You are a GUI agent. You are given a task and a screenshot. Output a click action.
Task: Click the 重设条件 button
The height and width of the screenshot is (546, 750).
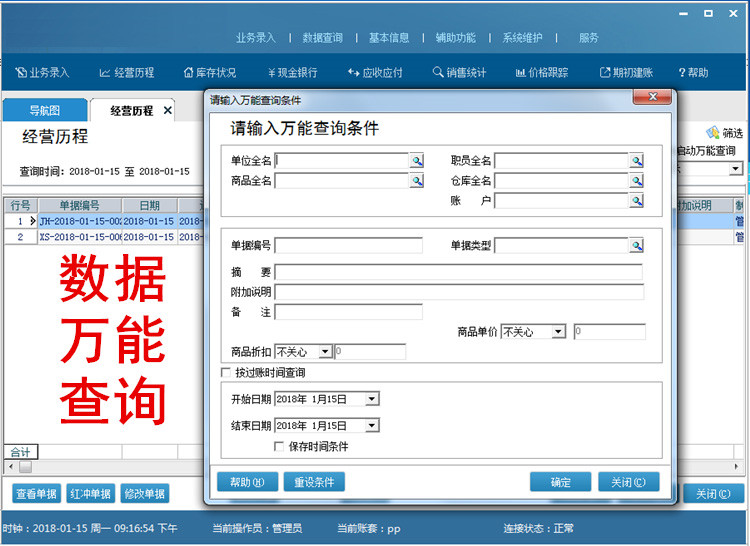314,482
